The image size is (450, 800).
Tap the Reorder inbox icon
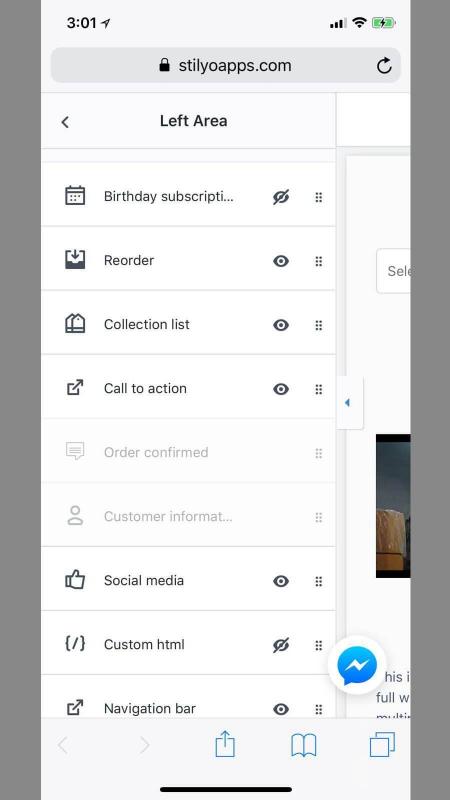pyautogui.click(x=75, y=260)
